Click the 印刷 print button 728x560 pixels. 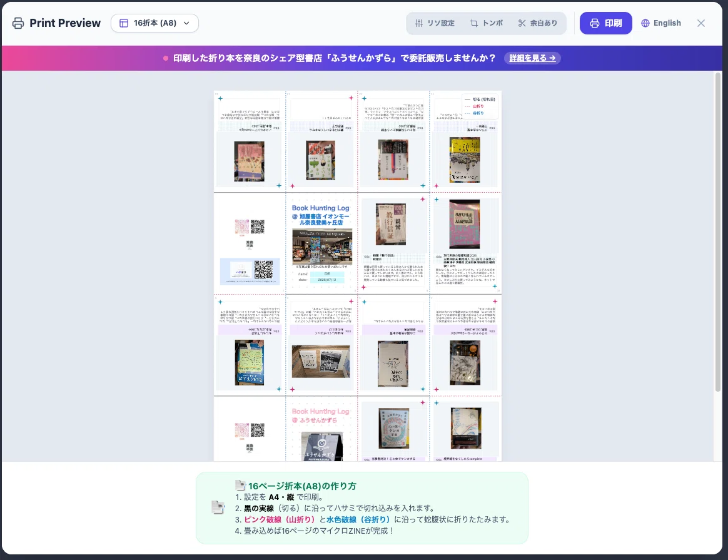tap(606, 23)
